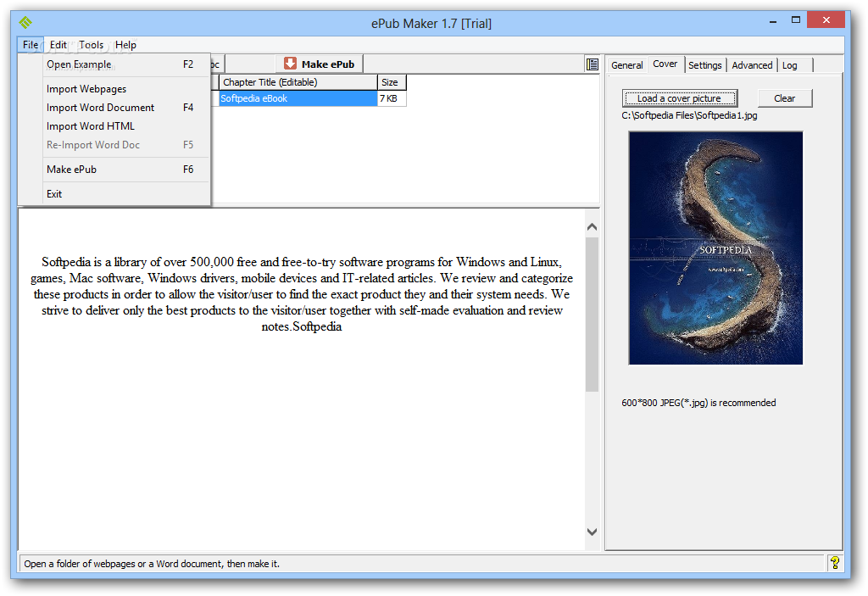Click the 7 KB size cell
This screenshot has width=868, height=596.
(x=392, y=98)
